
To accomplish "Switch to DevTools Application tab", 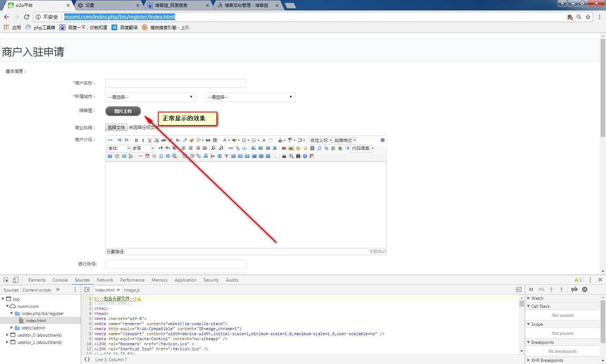I will point(185,280).
